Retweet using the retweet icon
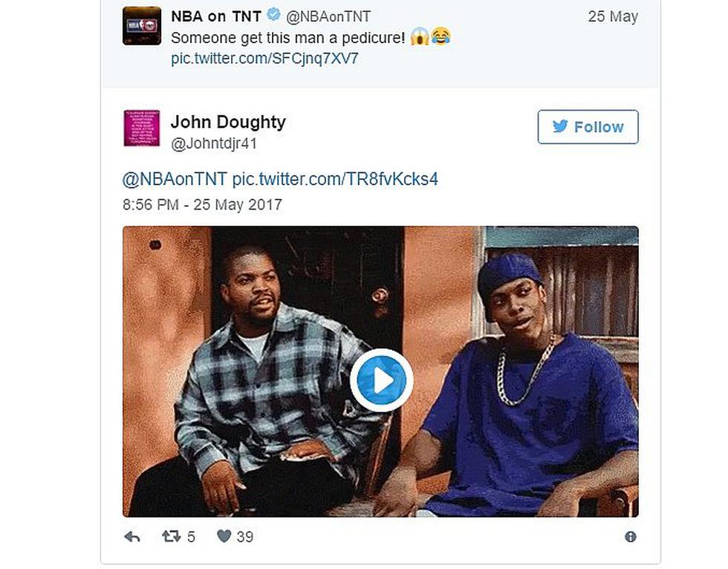The height and width of the screenshot is (569, 728). [172, 536]
